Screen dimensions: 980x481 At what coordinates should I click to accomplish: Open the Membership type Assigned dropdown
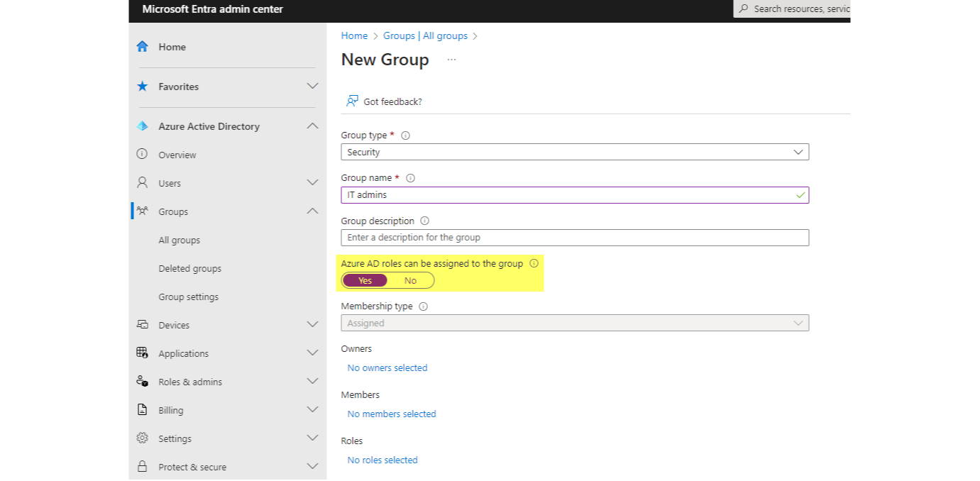pos(575,323)
